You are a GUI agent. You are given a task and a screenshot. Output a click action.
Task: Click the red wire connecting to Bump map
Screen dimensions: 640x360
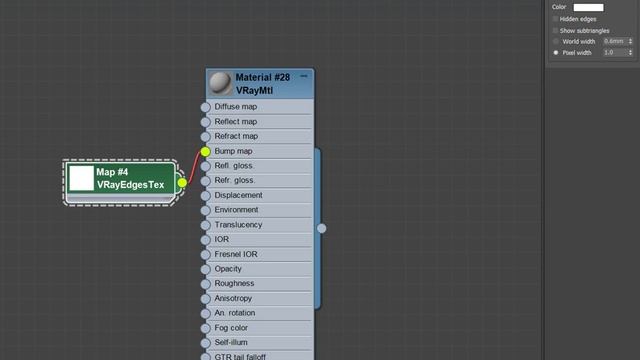point(193,167)
